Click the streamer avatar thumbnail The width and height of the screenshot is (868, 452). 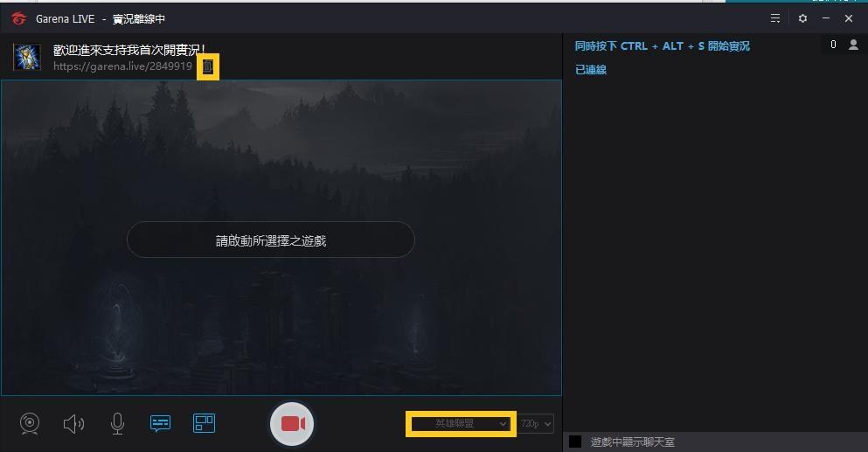(x=26, y=57)
